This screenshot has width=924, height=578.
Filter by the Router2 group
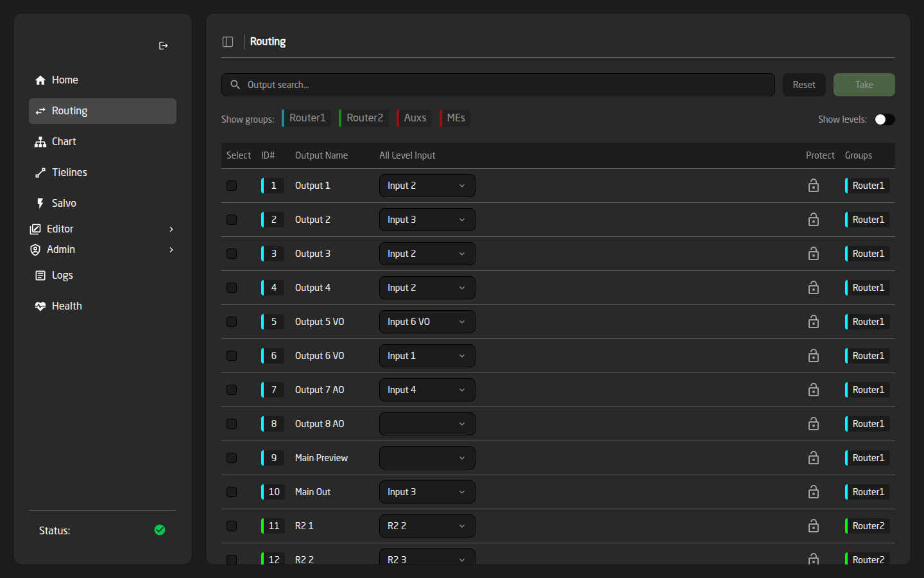364,118
